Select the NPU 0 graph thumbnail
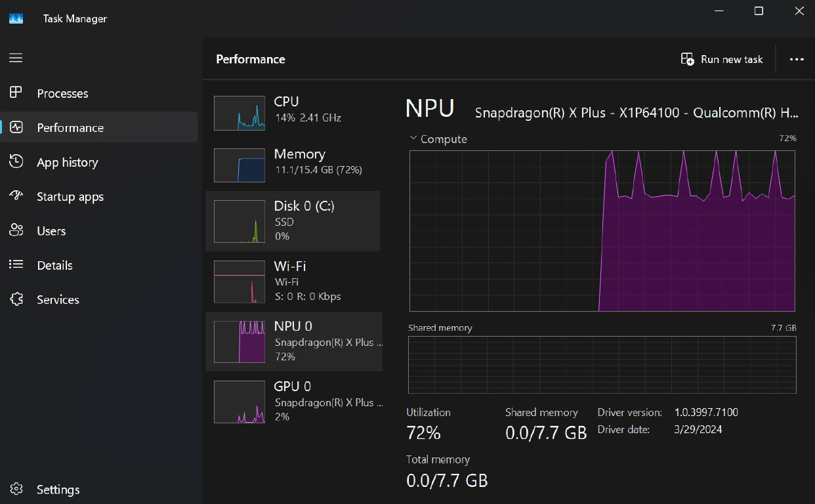Image resolution: width=815 pixels, height=504 pixels. (239, 341)
